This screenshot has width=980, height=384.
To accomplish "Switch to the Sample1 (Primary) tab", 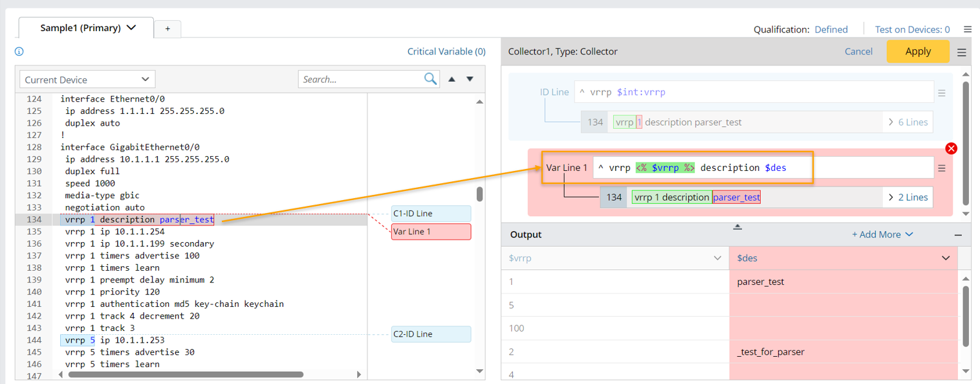I will point(87,28).
